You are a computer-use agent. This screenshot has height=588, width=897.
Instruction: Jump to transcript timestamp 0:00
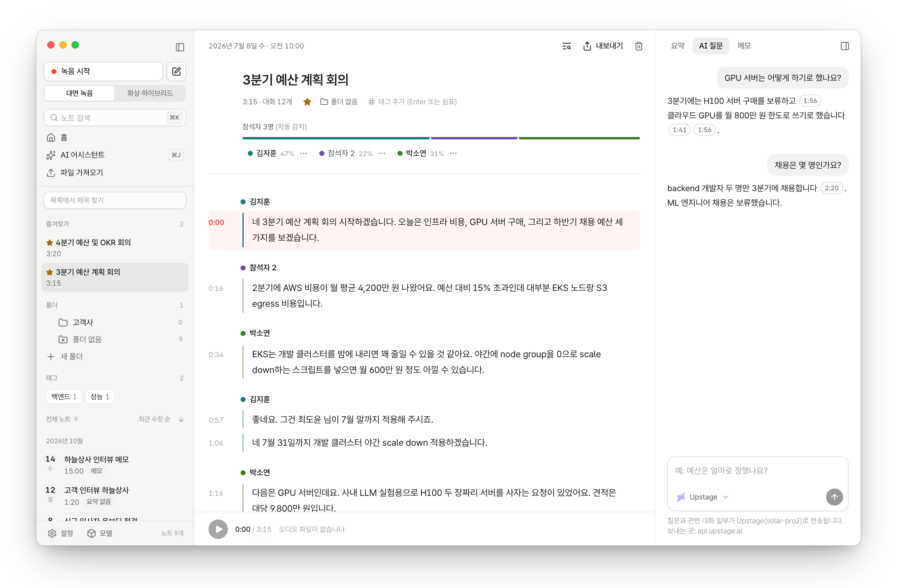(216, 223)
